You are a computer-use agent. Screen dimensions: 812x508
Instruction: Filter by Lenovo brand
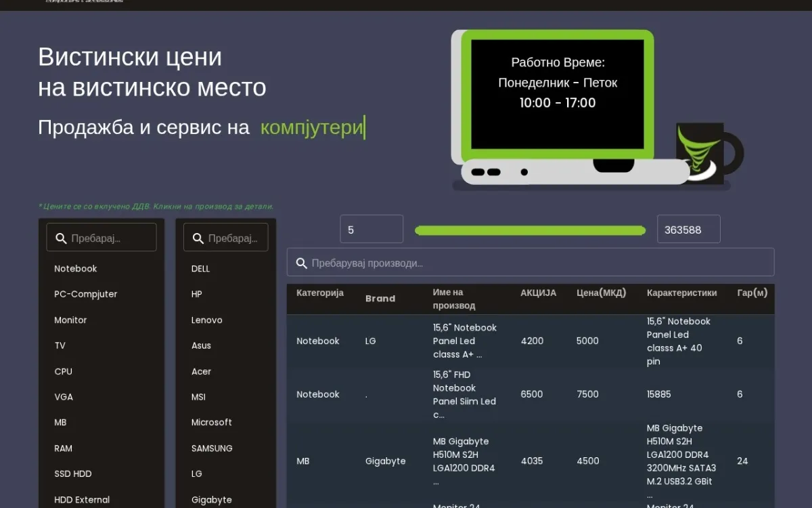click(207, 320)
